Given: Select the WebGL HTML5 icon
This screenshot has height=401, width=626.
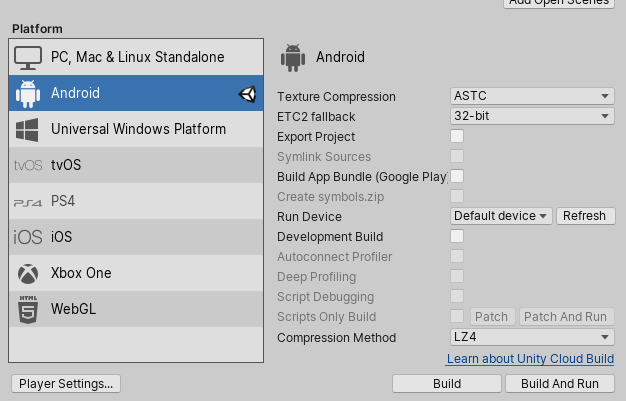Looking at the screenshot, I should (x=28, y=309).
